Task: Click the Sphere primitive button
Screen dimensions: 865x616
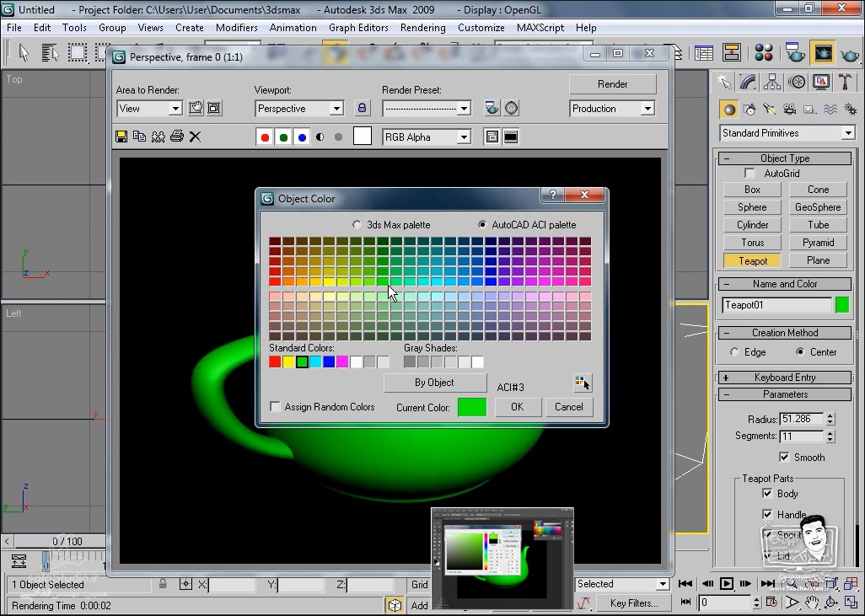Action: tap(752, 206)
